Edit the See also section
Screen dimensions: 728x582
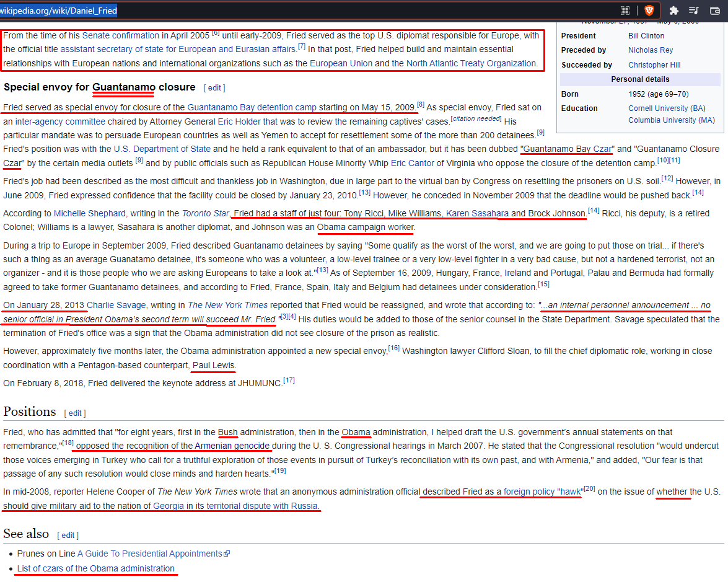(68, 536)
